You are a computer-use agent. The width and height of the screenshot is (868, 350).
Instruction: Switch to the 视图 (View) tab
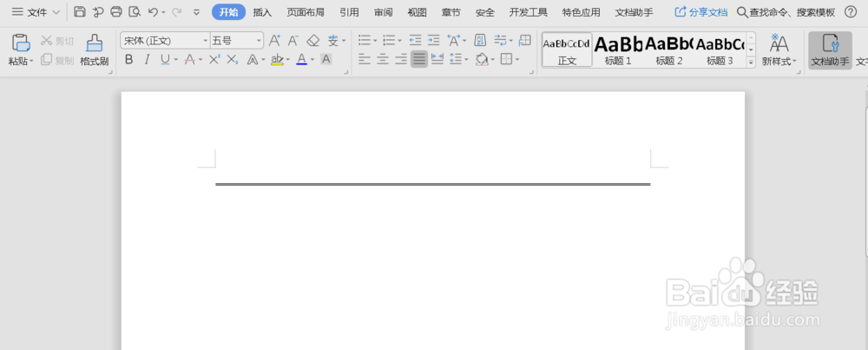point(417,12)
